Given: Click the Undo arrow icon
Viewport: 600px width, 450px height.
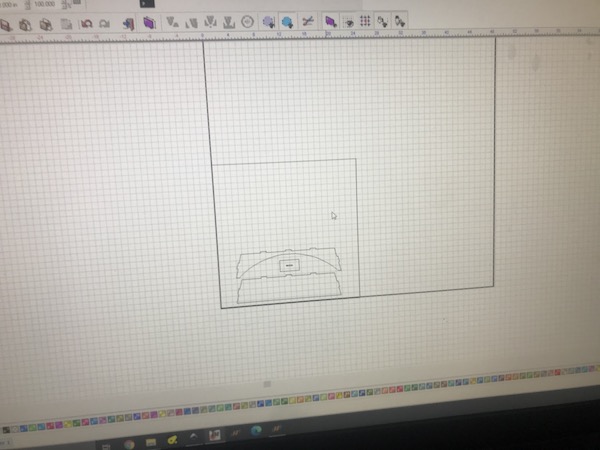Looking at the screenshot, I should pos(86,24).
